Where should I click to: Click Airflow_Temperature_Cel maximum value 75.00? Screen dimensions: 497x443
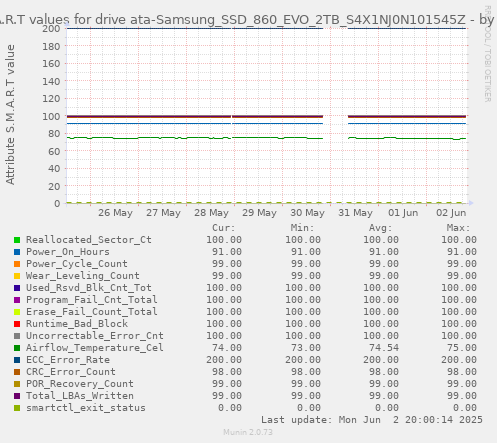point(462,348)
